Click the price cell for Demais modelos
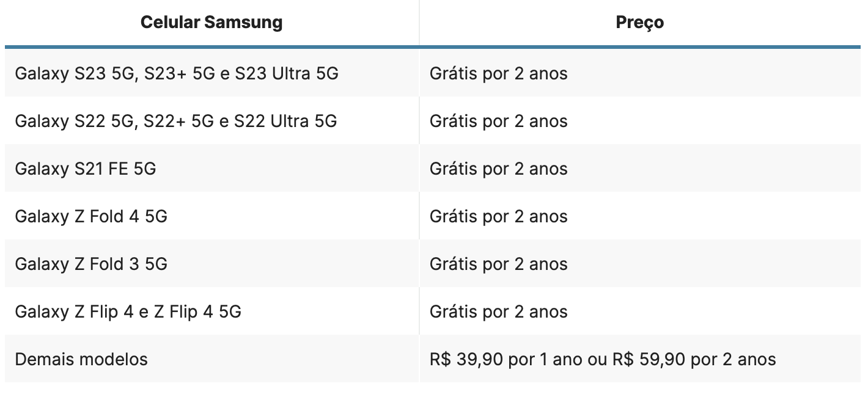868x397 pixels. [x=603, y=359]
